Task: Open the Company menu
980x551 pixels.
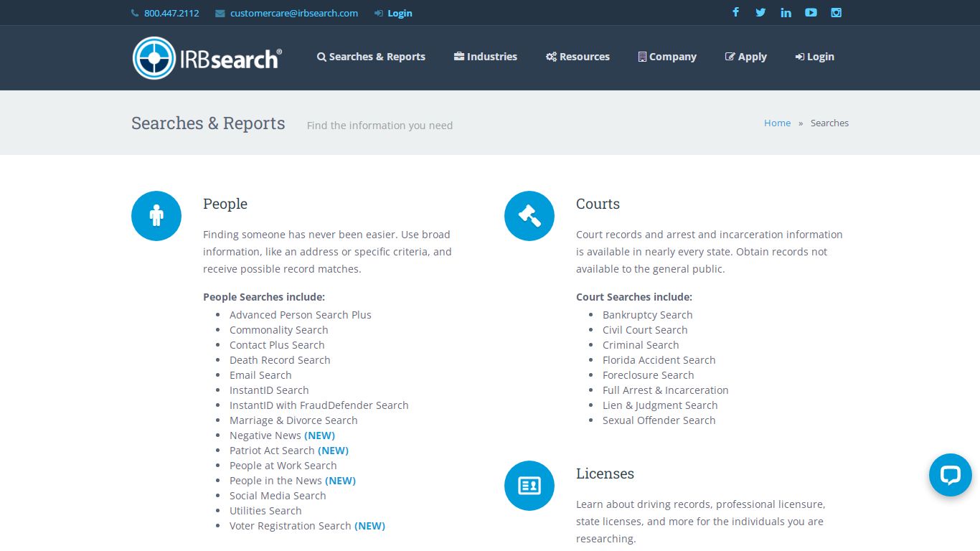Action: pos(667,57)
